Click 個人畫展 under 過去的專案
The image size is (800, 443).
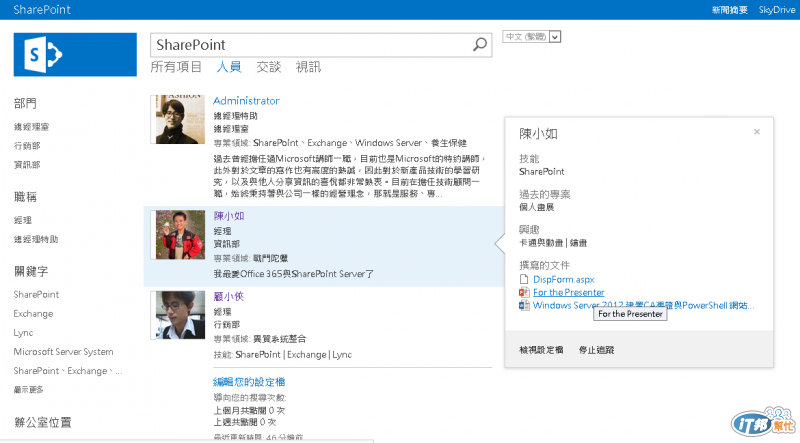click(x=536, y=207)
